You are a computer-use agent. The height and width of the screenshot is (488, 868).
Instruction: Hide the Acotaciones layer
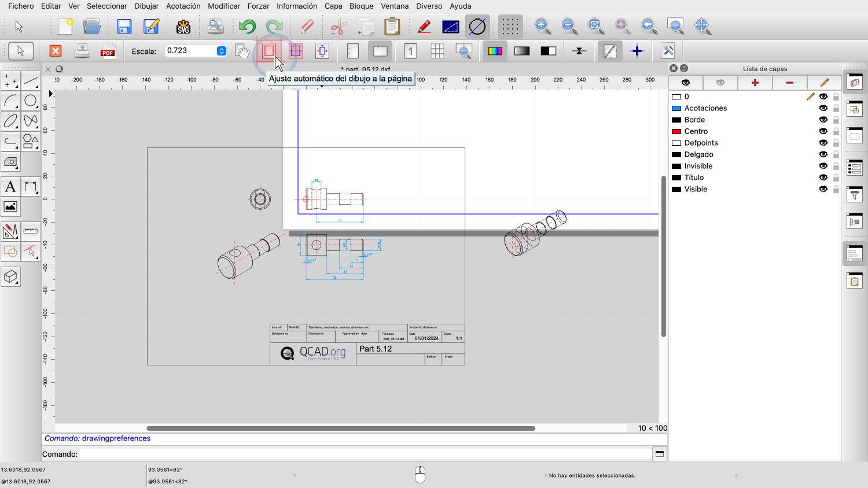(x=823, y=108)
